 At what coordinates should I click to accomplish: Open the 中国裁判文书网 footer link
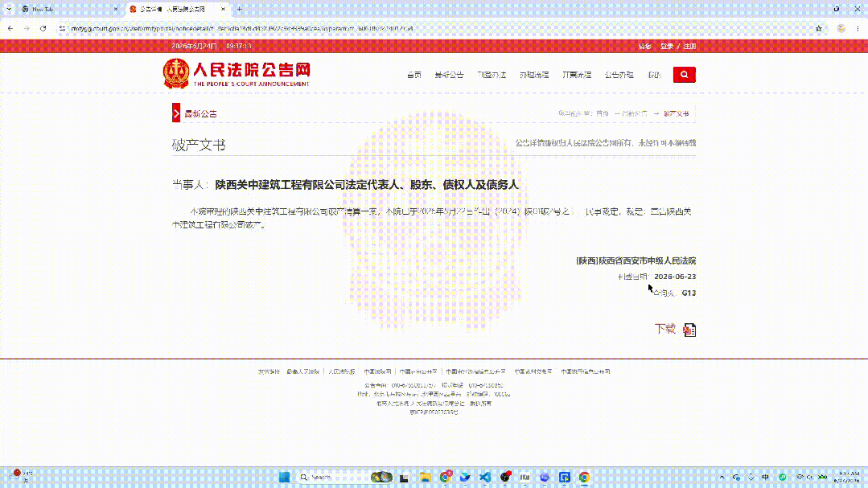click(533, 371)
